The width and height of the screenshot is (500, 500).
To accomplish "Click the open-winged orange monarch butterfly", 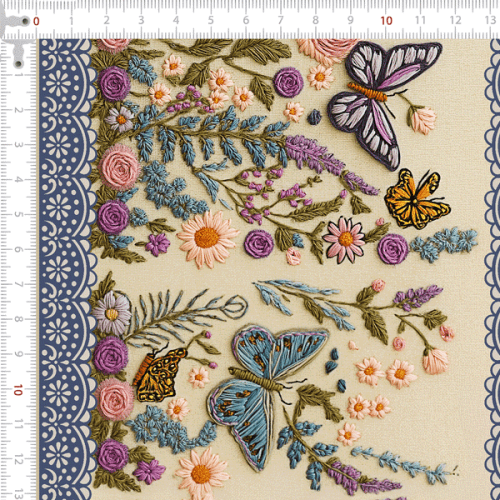I will tap(416, 199).
